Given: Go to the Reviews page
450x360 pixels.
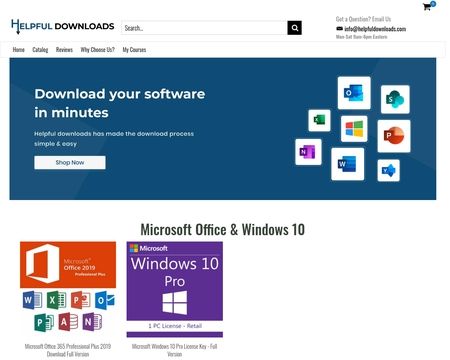Looking at the screenshot, I should 64,50.
